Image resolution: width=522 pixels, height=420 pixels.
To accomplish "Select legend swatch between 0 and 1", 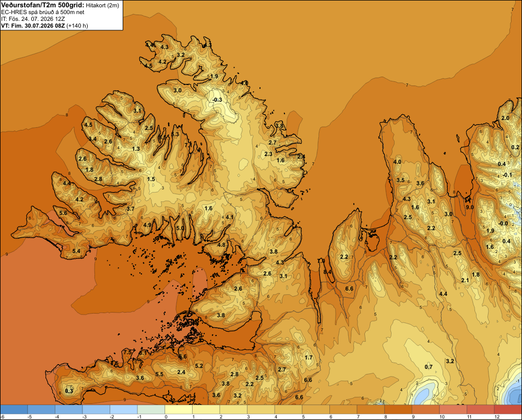I will coord(179,409).
